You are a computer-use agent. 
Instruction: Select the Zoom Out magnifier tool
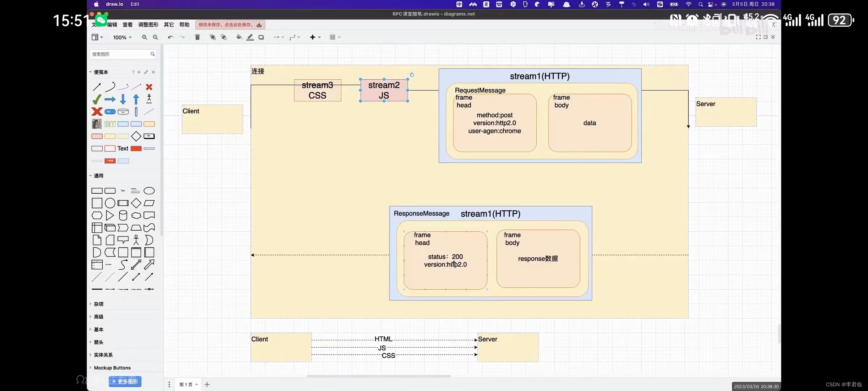pos(155,37)
